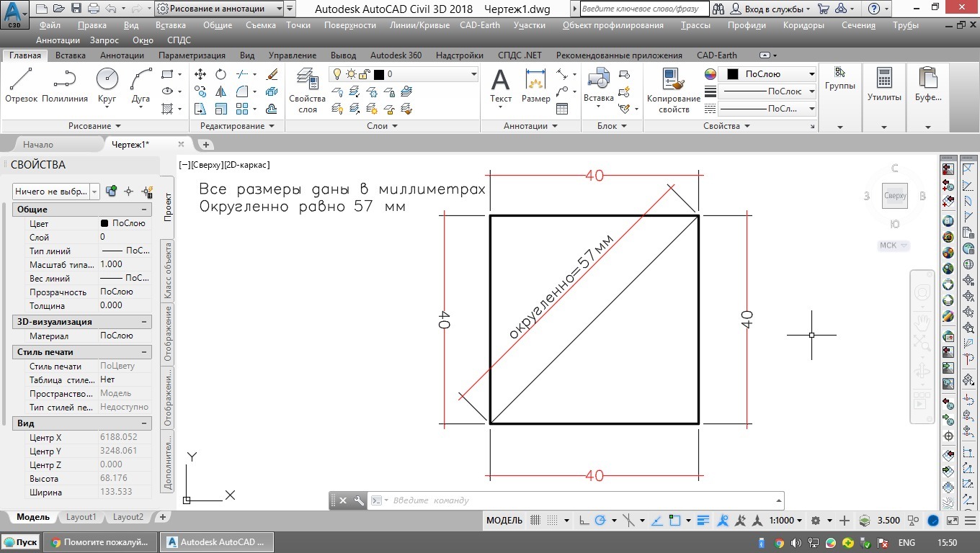Open the Файл menu

coord(50,25)
